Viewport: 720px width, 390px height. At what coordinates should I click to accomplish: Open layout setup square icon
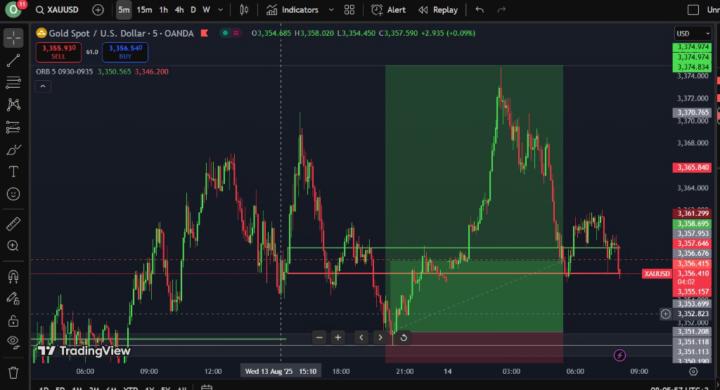pos(693,10)
